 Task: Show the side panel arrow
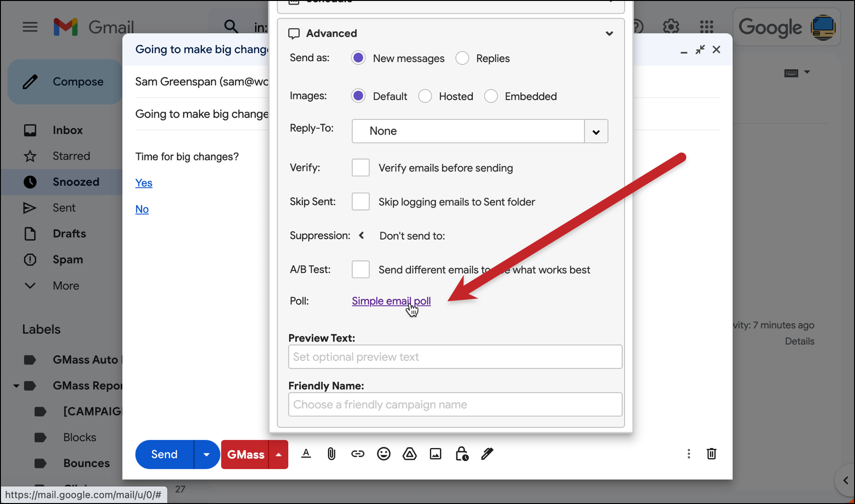tap(845, 480)
